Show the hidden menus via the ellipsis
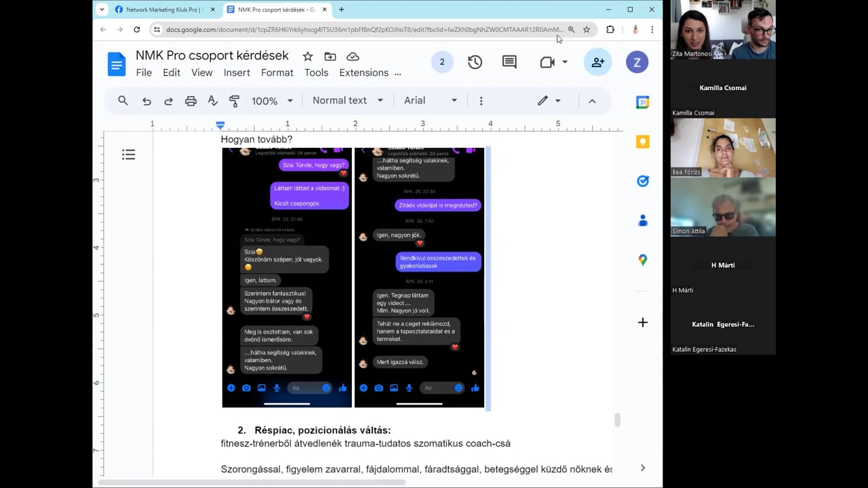This screenshot has height=488, width=868. pyautogui.click(x=397, y=73)
